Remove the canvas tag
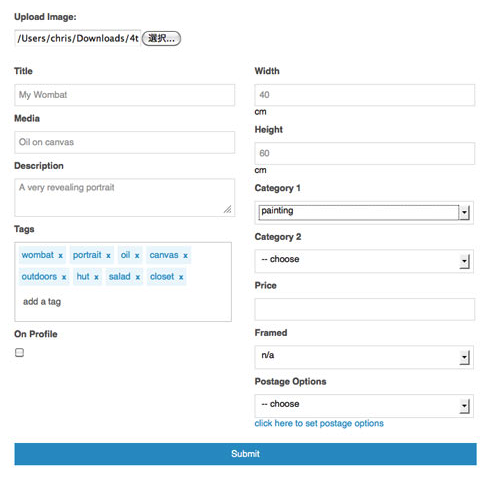483x477 pixels. [185, 256]
